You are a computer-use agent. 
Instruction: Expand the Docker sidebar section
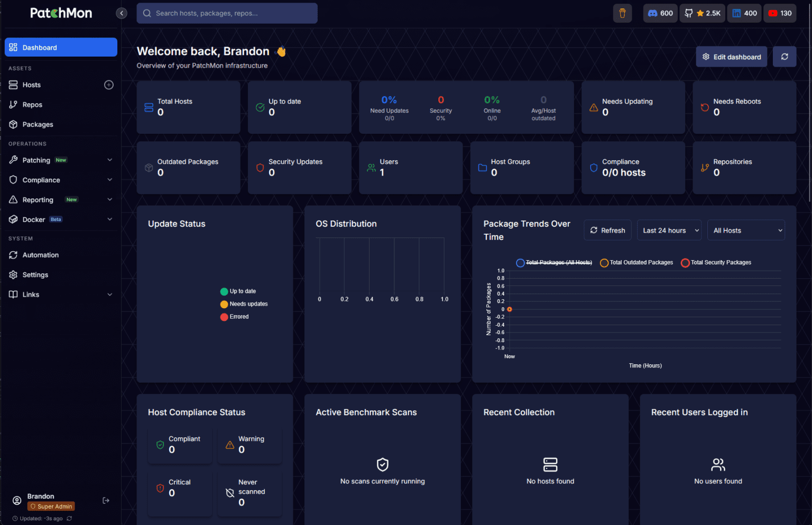pyautogui.click(x=61, y=219)
